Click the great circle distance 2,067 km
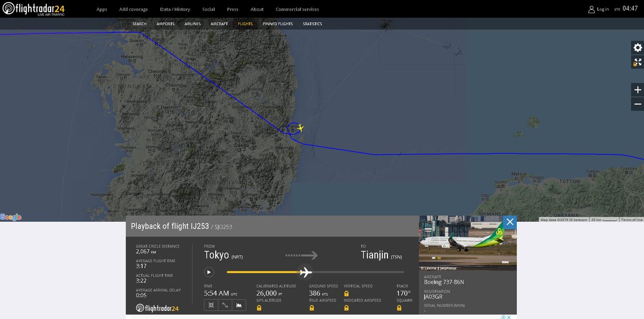Viewport: 644px width, 319px height. click(146, 251)
